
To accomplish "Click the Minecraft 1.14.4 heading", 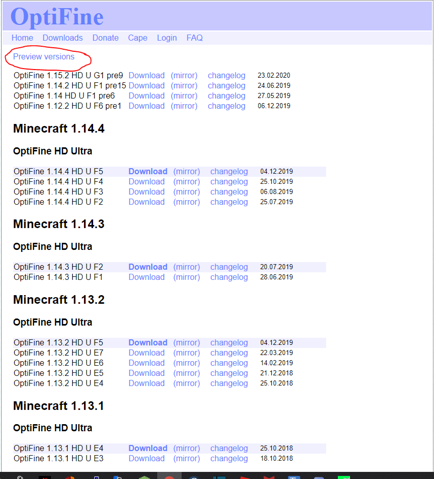I will tap(59, 129).
